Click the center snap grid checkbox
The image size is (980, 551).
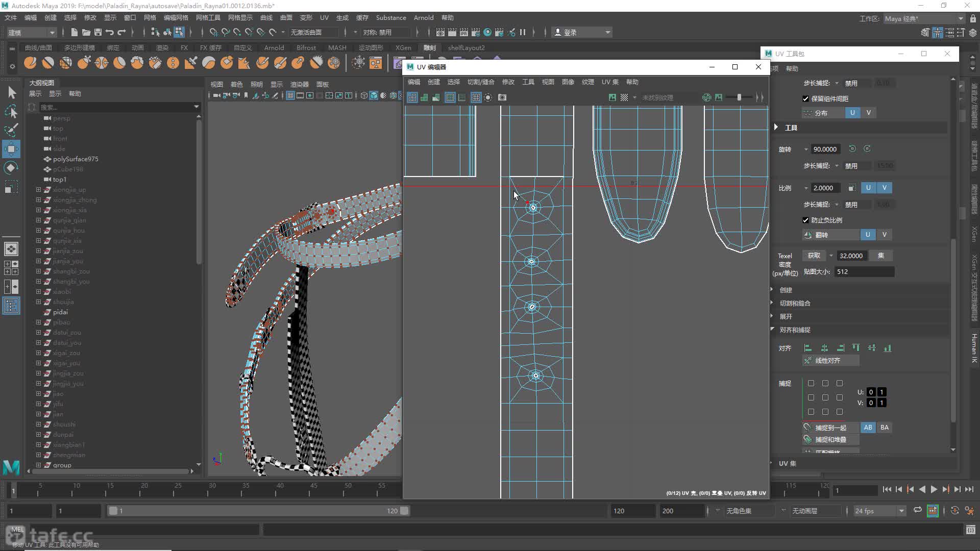pos(825,397)
